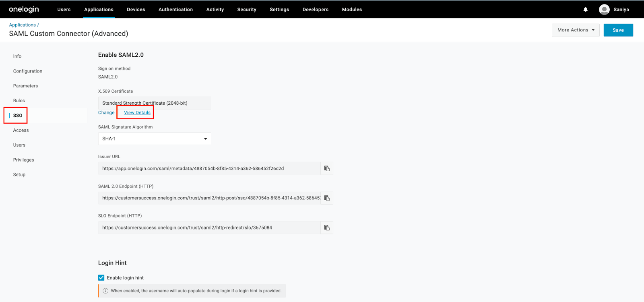This screenshot has width=644, height=302.
Task: Click the Standard Strength Certificate field
Action: coord(155,103)
